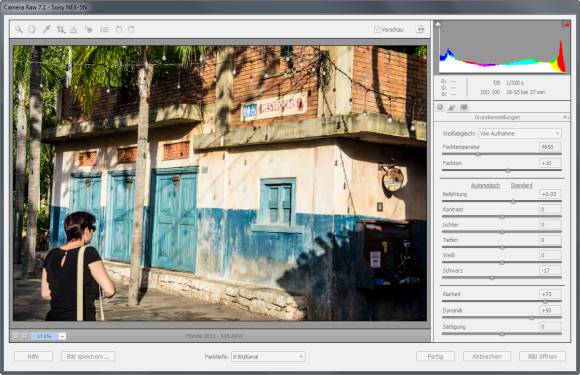The image size is (580, 375).
Task: Rotate image counterclockwise
Action: [119, 29]
